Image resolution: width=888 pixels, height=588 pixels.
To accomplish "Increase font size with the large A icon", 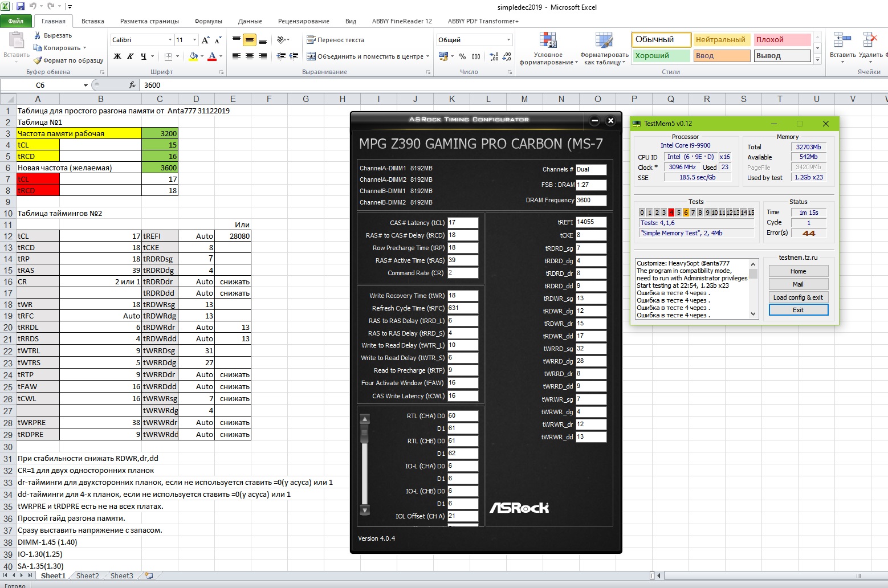I will click(x=205, y=40).
